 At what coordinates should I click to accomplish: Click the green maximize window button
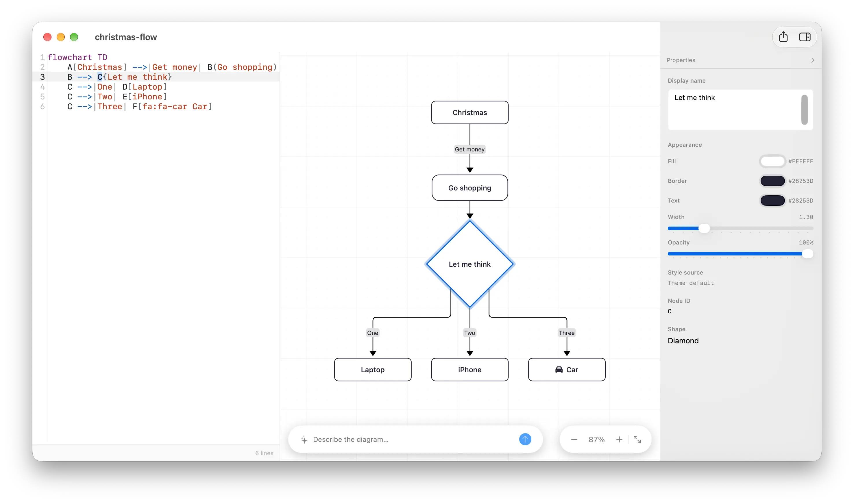click(x=74, y=37)
